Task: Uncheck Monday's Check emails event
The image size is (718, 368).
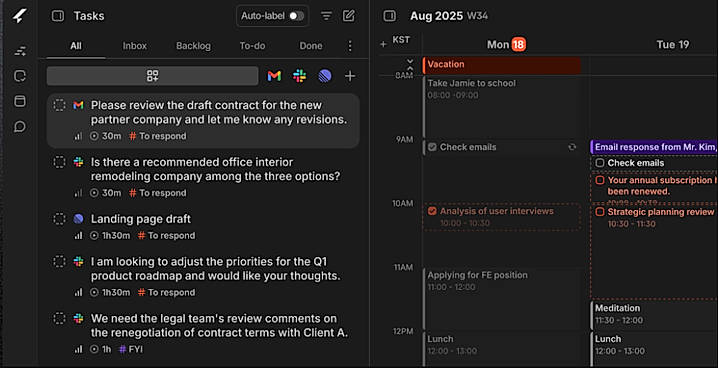Action: tap(432, 147)
